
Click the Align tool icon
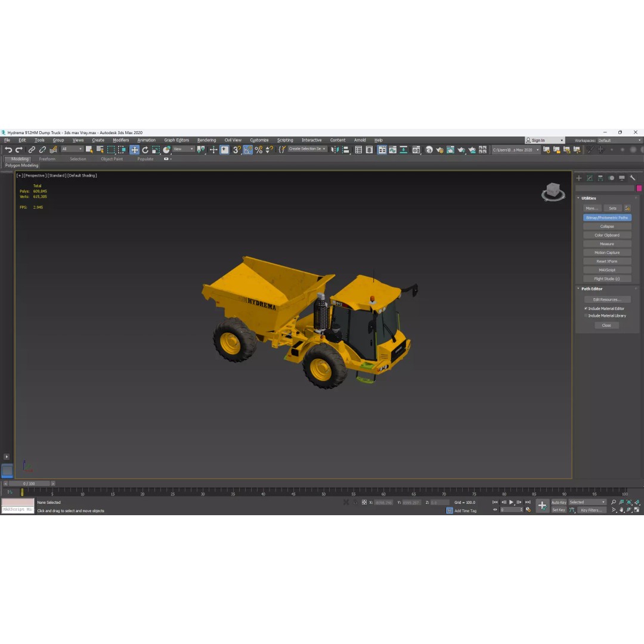tap(346, 150)
